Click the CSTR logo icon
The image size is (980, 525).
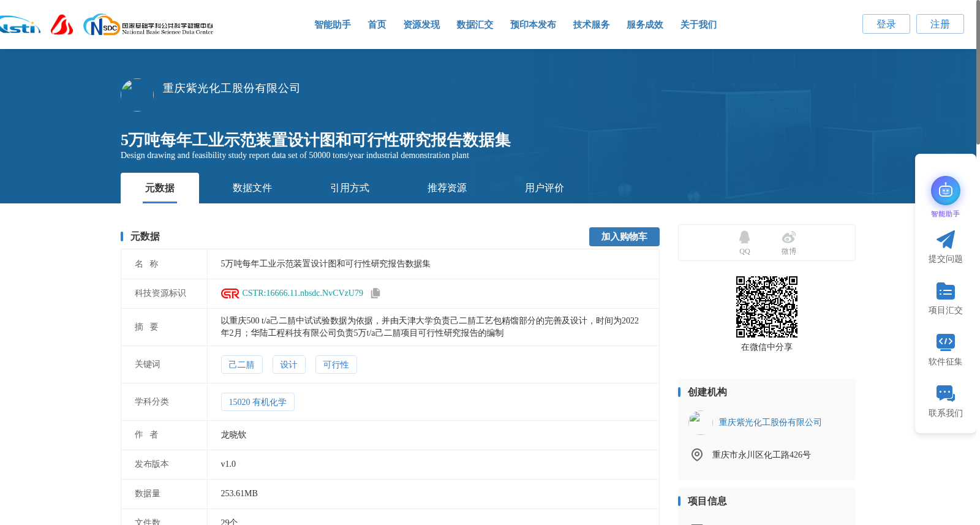coord(230,293)
